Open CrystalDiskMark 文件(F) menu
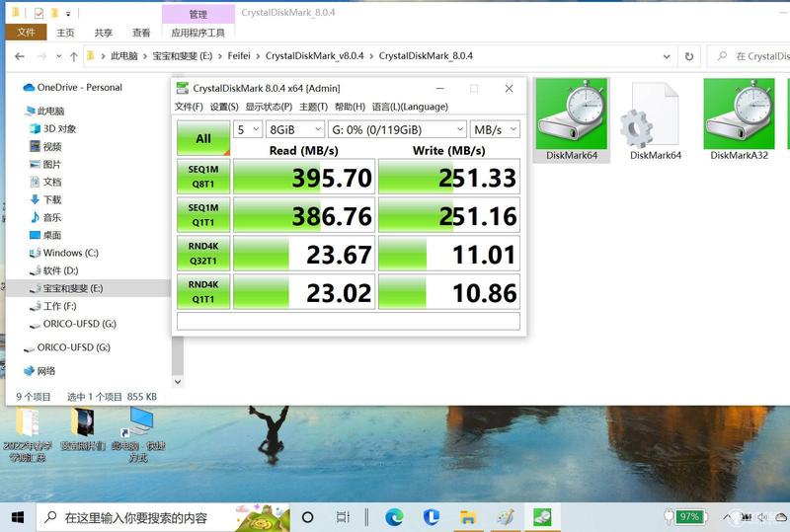Screen dimensions: 790x532 (x=189, y=107)
